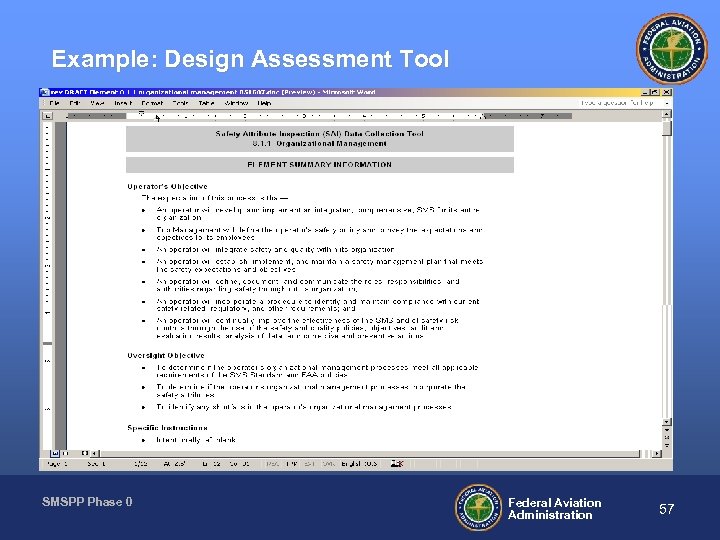This screenshot has height=540, width=720.
Task: Click the FAA seal at top right
Action: (x=672, y=48)
